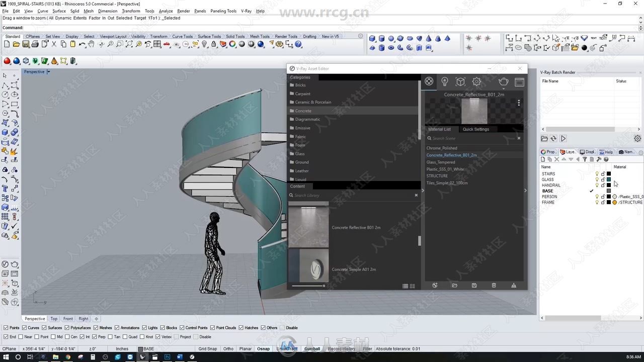644x362 pixels.
Task: Toggle the Quad object snap checkbox
Action: (x=125, y=337)
